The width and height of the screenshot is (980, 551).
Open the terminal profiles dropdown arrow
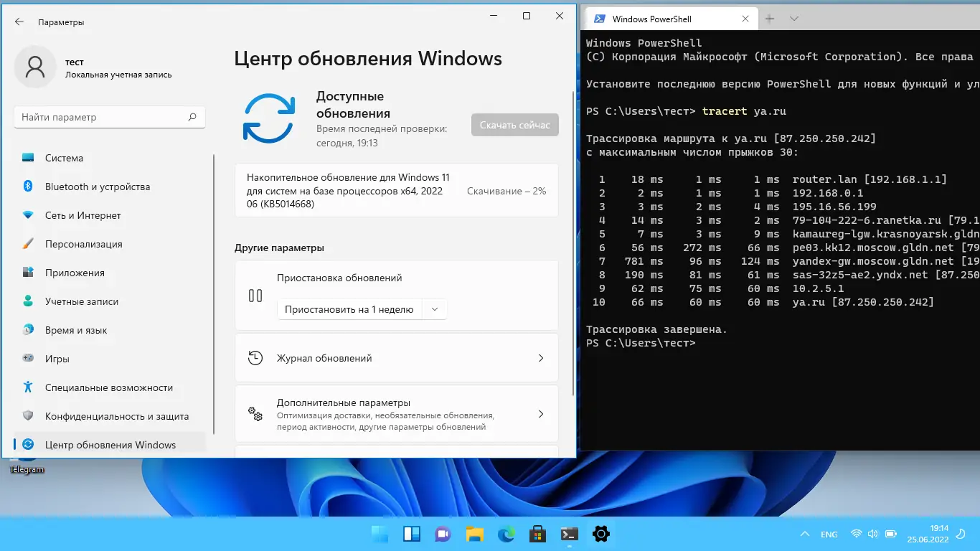tap(793, 19)
